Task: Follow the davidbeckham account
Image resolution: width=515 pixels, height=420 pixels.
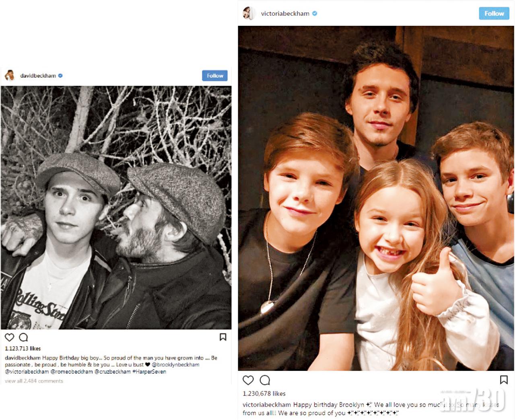Action: pos(215,76)
